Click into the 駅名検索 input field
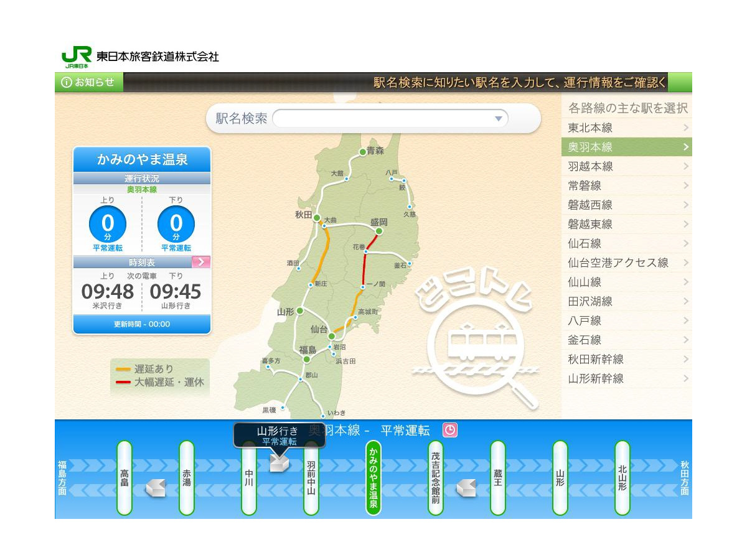Image resolution: width=747 pixels, height=560 pixels. (383, 119)
